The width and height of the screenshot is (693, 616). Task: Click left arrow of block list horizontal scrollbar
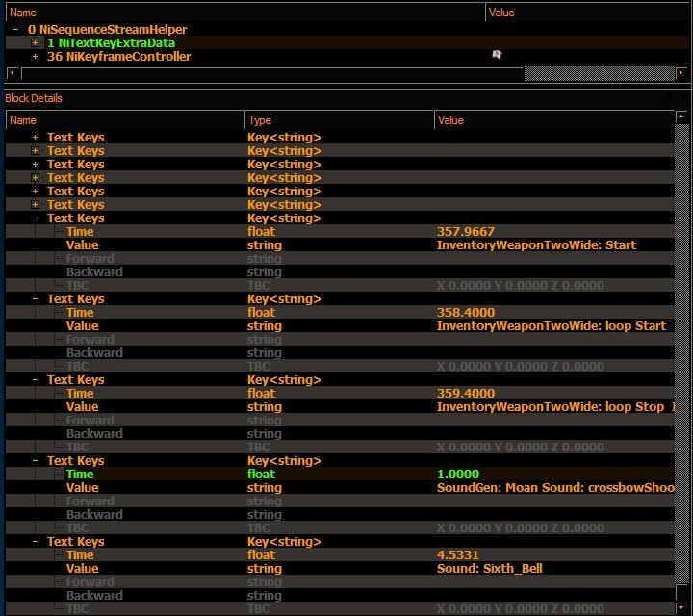point(12,73)
